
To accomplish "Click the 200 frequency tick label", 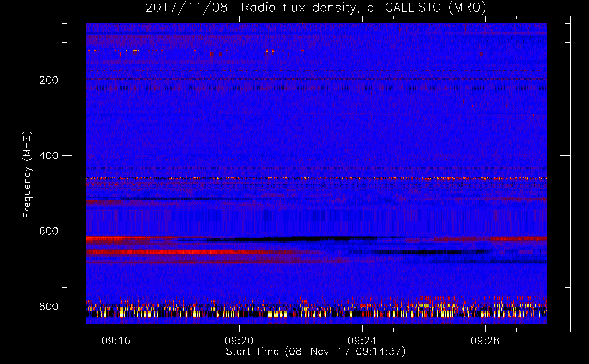I will [x=49, y=80].
